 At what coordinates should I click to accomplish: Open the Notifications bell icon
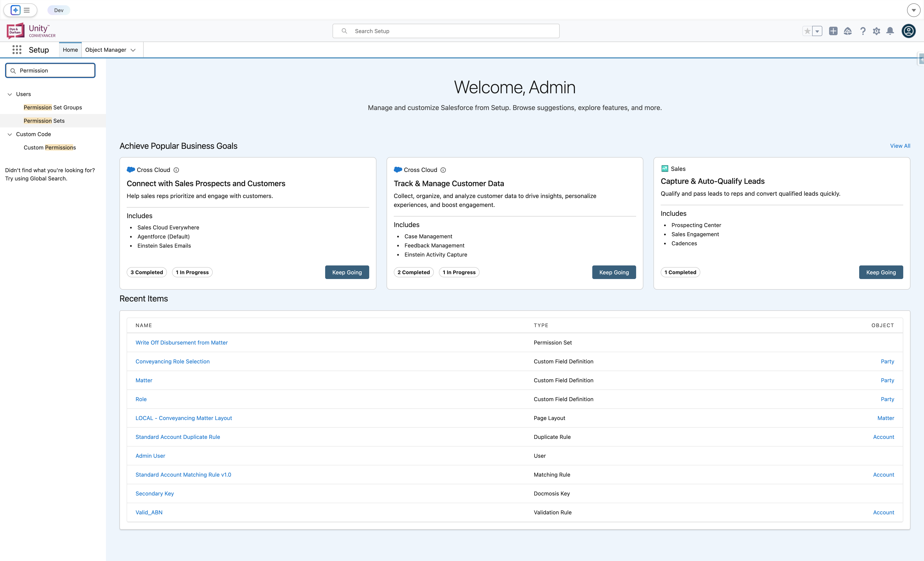click(x=890, y=31)
